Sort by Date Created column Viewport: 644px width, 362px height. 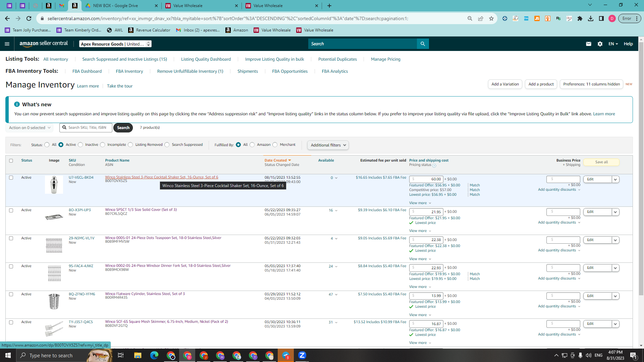(x=278, y=160)
